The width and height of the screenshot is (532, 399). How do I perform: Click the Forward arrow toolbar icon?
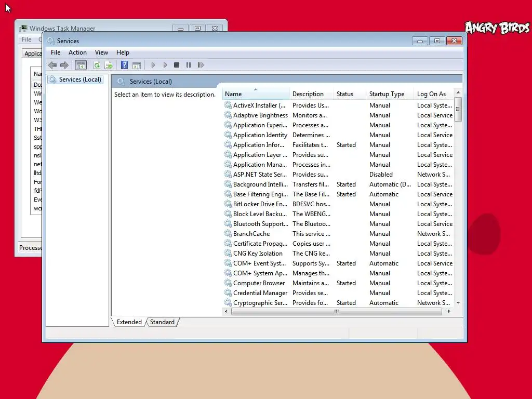click(x=64, y=65)
